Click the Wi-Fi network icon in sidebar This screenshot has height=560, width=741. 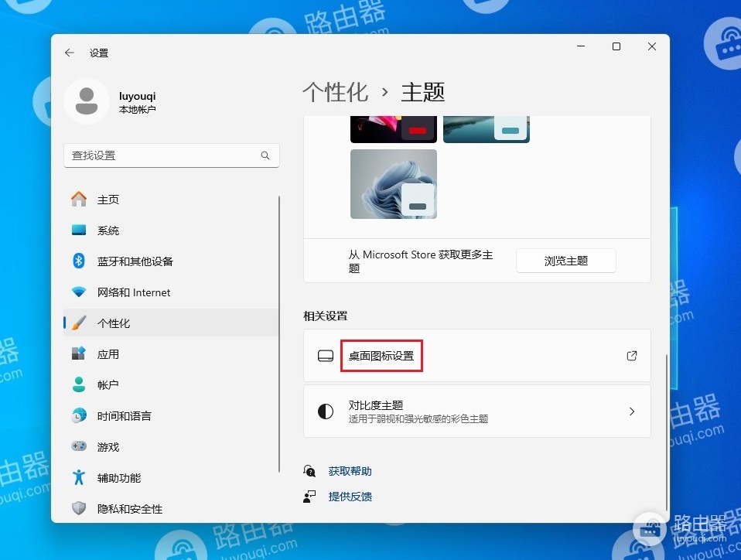pos(79,292)
